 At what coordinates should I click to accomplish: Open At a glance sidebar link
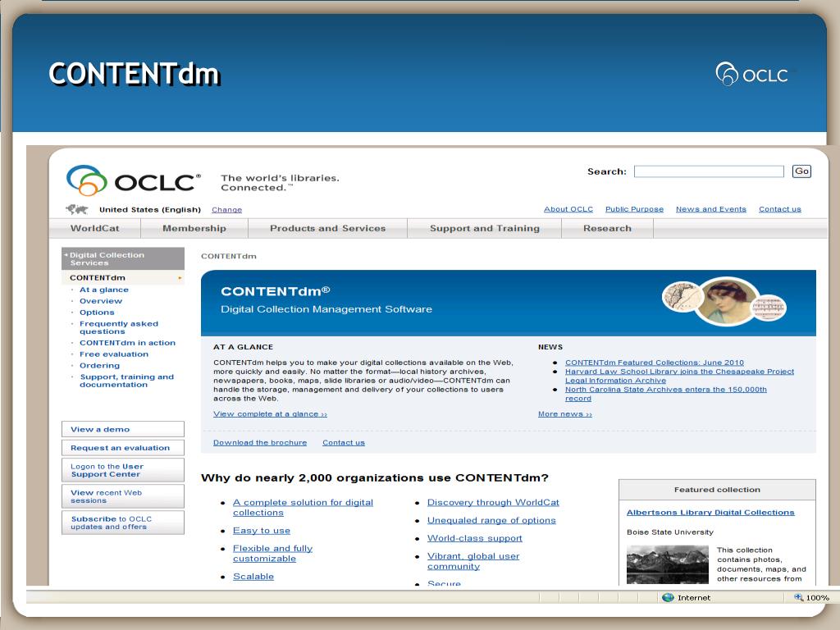(104, 290)
